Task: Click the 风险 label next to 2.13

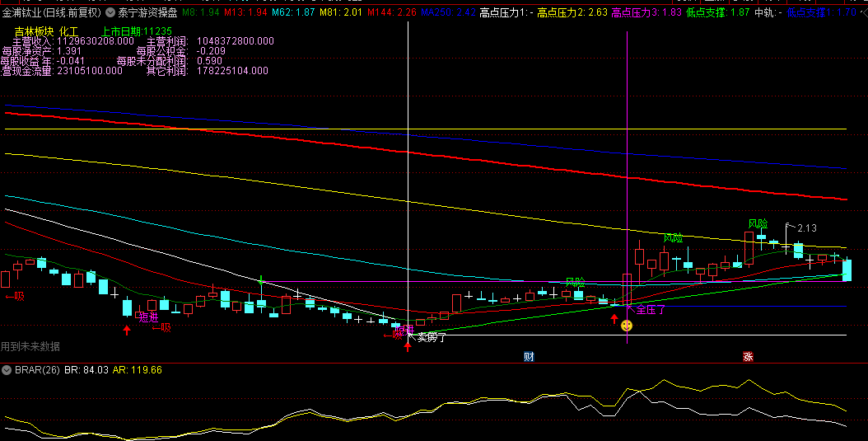Action: click(758, 224)
